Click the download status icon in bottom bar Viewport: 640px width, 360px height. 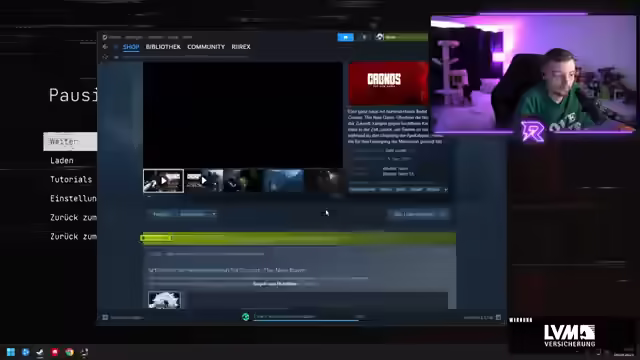(245, 317)
